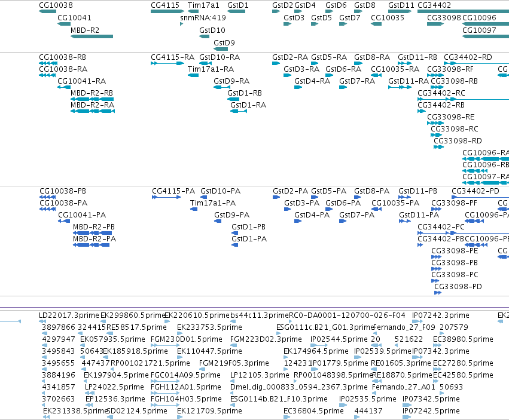Select EST LP24022.5prime
This screenshot has height=420, width=509.
coord(114,387)
